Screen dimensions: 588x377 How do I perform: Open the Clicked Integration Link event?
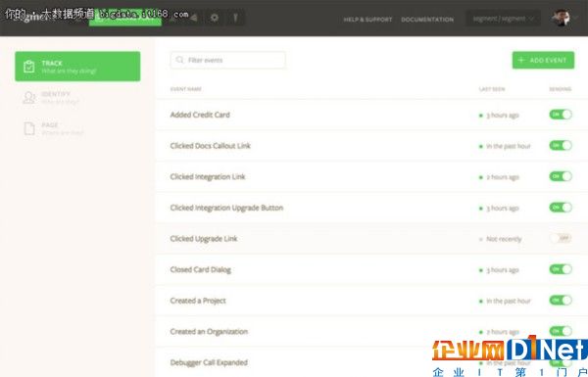[x=208, y=176]
